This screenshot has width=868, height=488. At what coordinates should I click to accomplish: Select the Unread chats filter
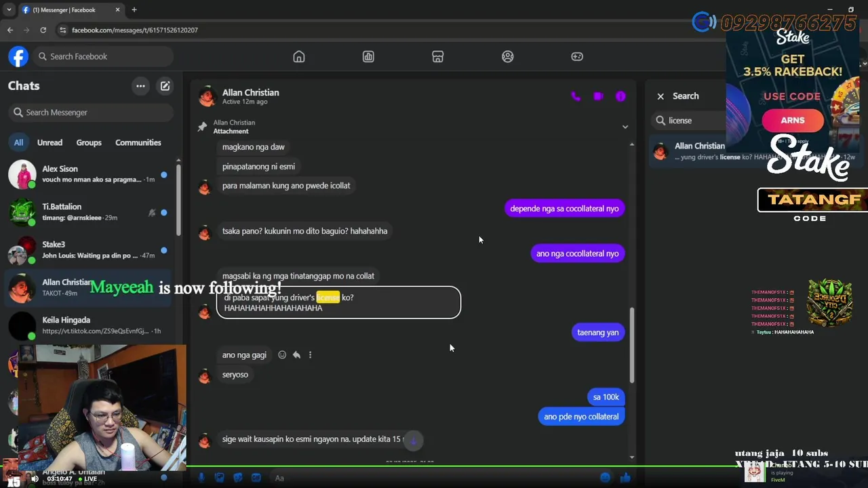50,142
